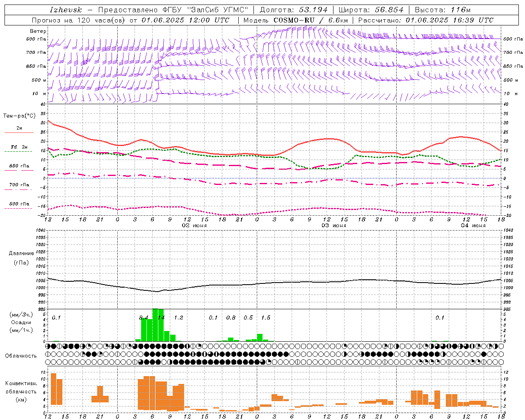This screenshot has width=525, height=420.
Task: Click the '10 м' wind level label on left
Action: (39, 94)
